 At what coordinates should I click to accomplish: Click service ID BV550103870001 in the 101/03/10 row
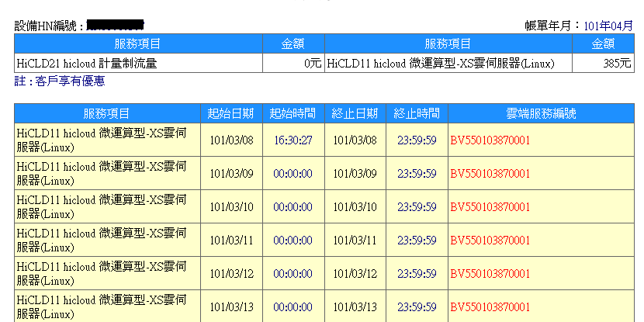pyautogui.click(x=490, y=207)
